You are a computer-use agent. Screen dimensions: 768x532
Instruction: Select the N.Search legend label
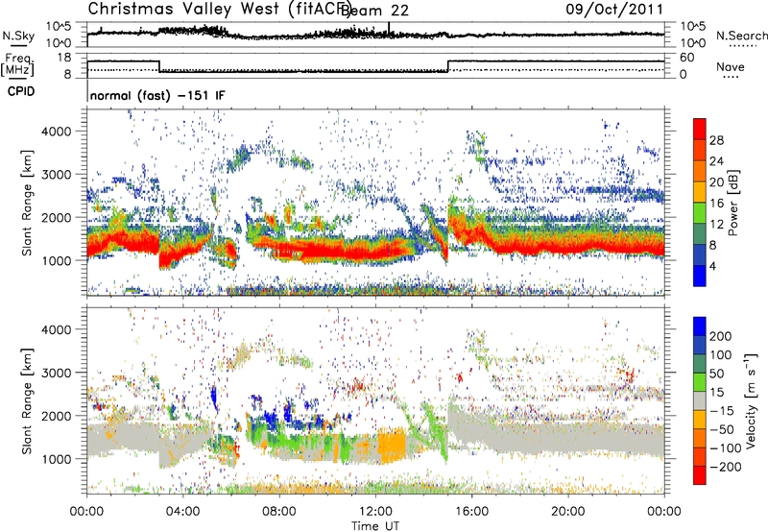pyautogui.click(x=741, y=36)
